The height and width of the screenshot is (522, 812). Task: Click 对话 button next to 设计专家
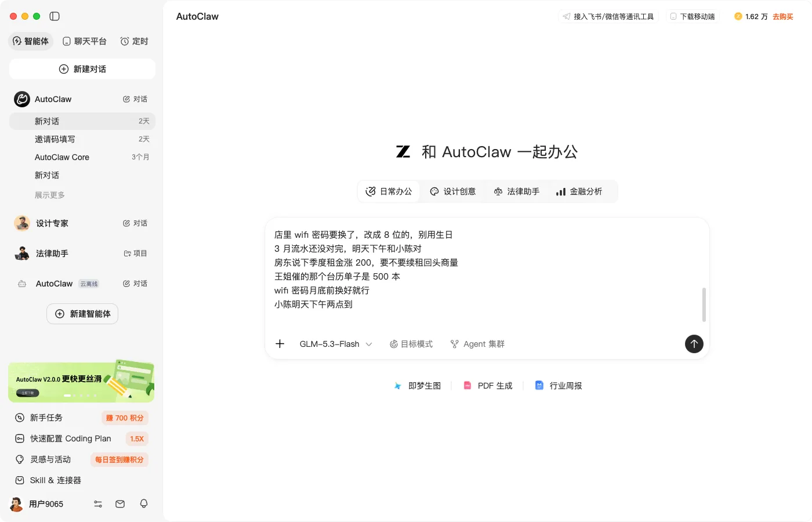[135, 223]
